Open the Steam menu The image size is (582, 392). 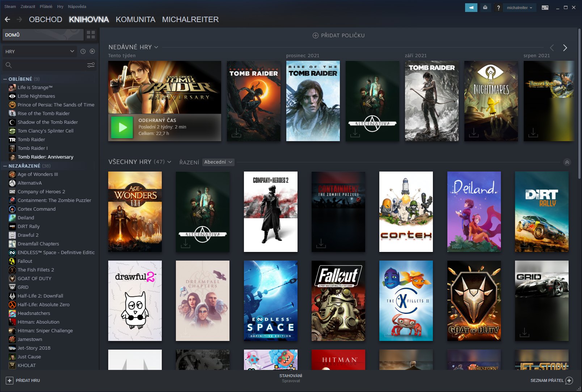coord(10,7)
